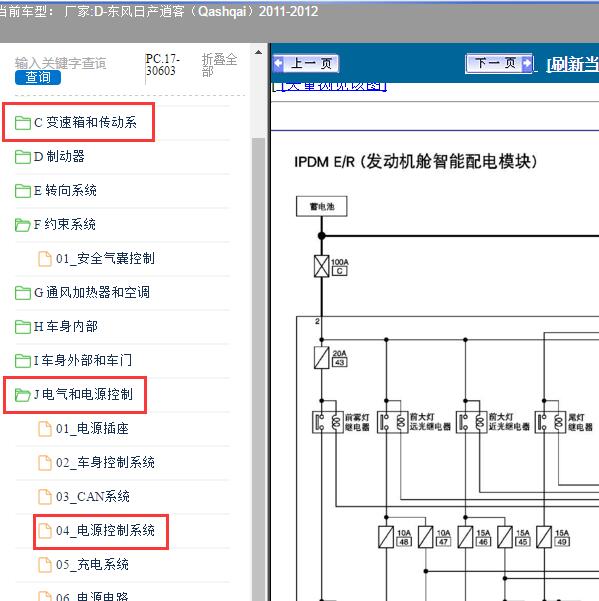Click folder icon beside D 制动器
599x601 pixels.
pos(23,157)
